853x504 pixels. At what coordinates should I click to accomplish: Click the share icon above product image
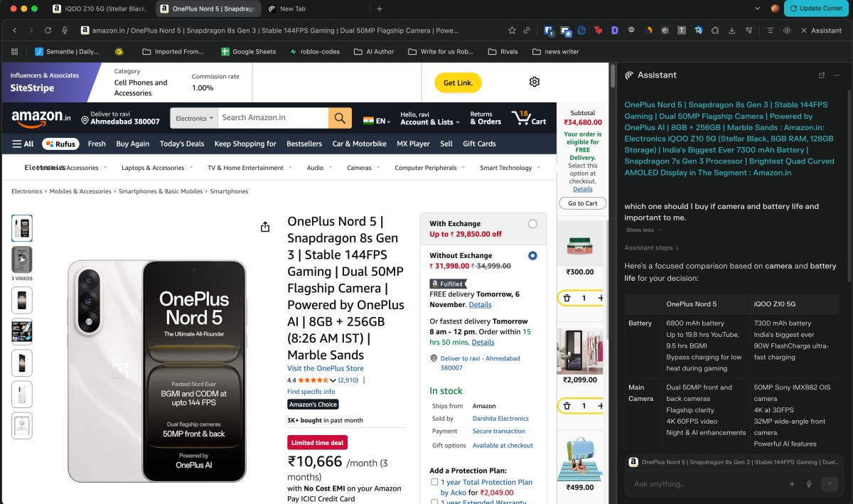(x=265, y=227)
